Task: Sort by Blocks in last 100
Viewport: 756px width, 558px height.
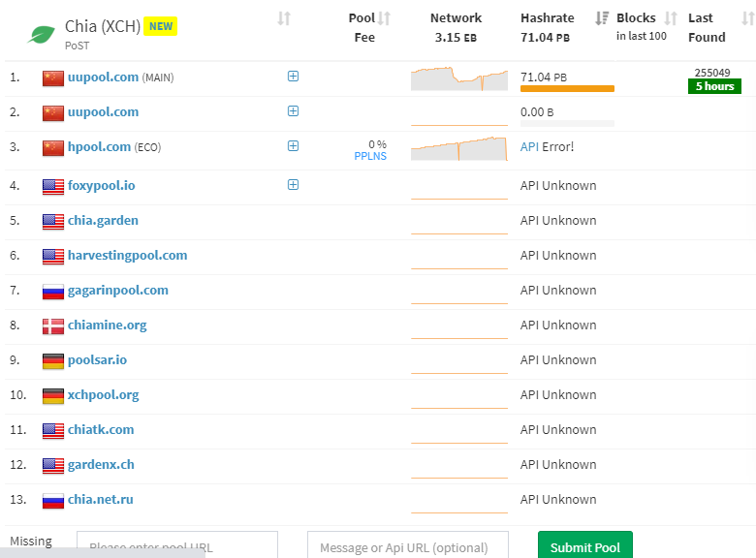Action: tap(671, 18)
